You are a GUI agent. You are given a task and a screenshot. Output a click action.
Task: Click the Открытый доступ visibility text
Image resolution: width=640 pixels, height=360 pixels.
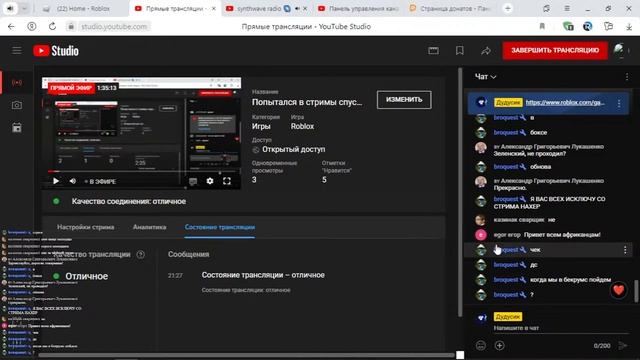293,149
